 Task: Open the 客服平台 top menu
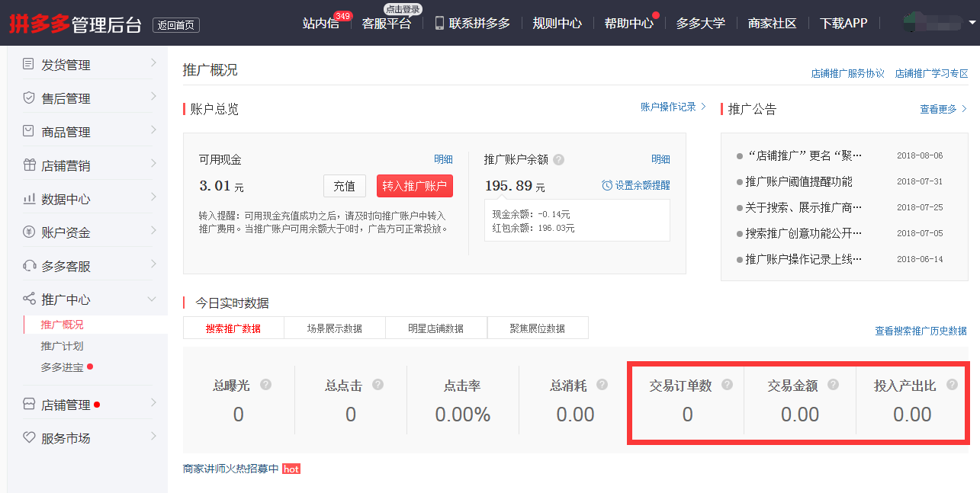tap(387, 23)
